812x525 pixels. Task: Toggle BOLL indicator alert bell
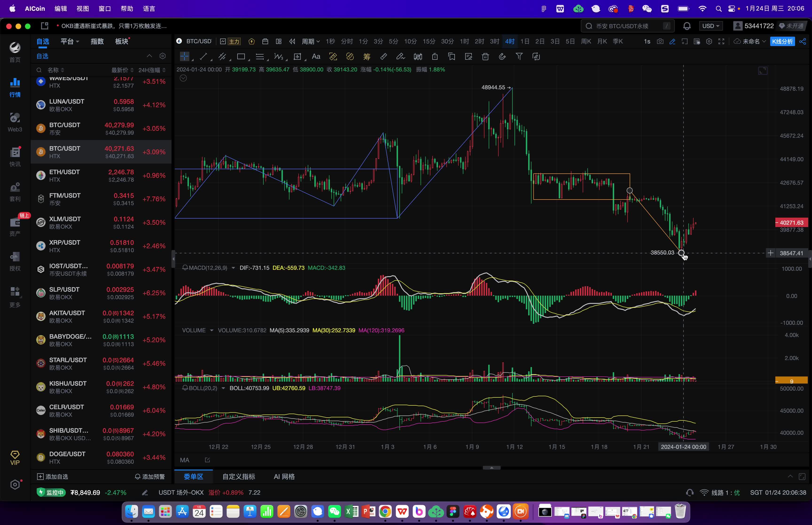[x=185, y=388]
